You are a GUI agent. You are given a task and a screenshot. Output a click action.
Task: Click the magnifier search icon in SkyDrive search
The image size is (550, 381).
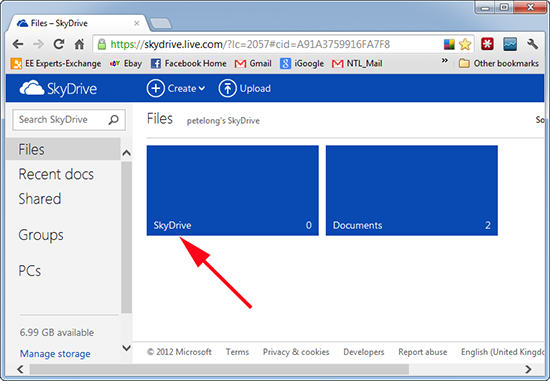114,120
